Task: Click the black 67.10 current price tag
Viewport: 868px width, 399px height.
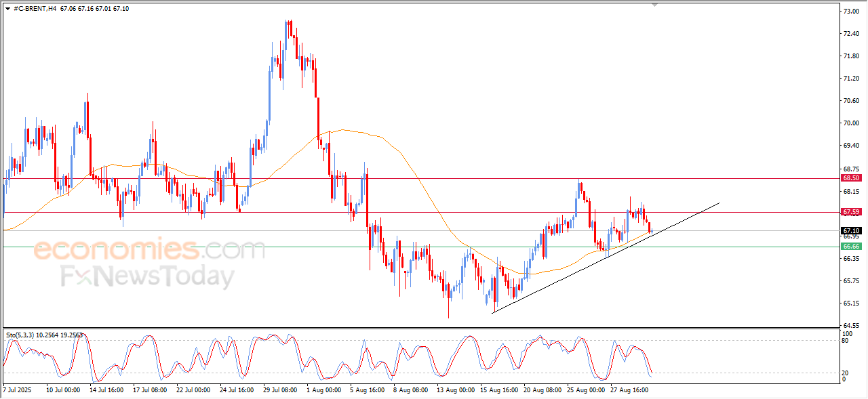Action: [851, 230]
